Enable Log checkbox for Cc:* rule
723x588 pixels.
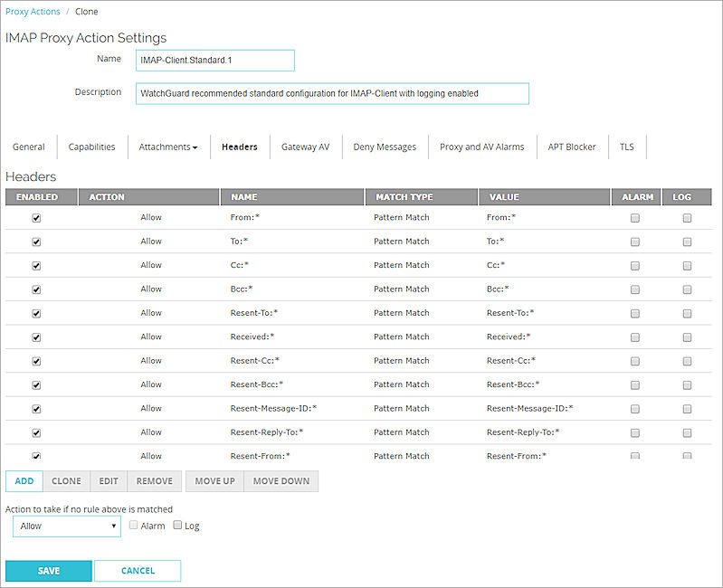point(688,266)
